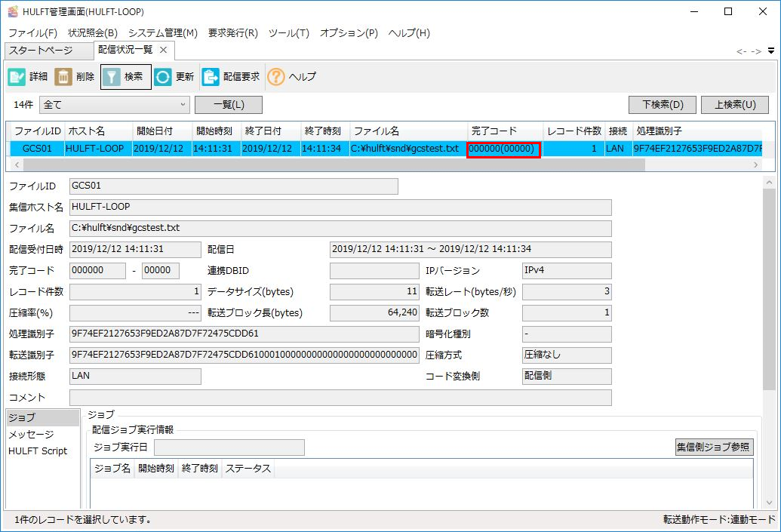Open the 状況照会(B) menu
Image resolution: width=781 pixels, height=532 pixels.
93,33
